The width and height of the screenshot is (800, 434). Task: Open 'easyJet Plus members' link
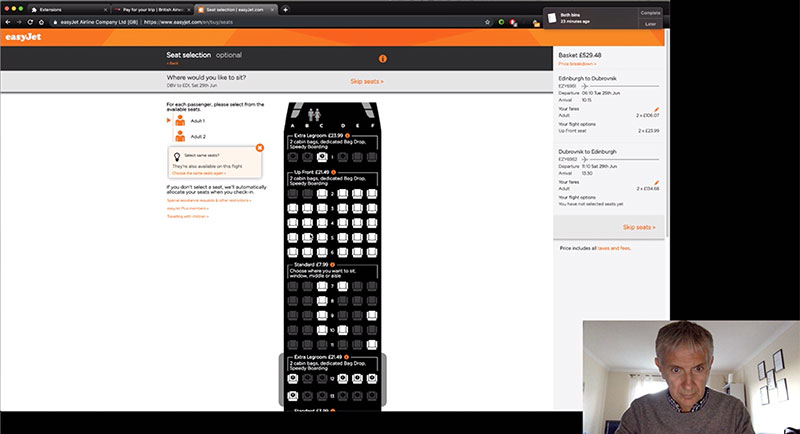[188, 209]
